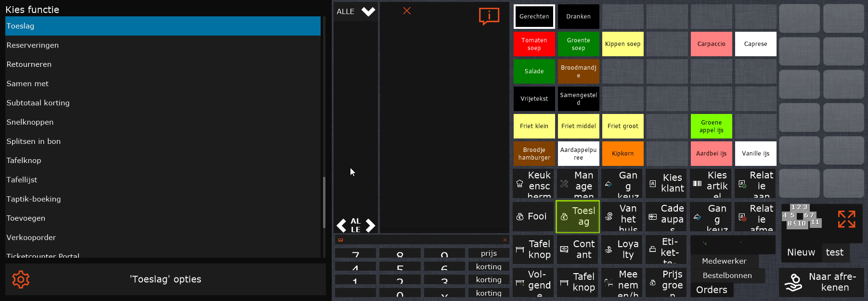Viewport: 868px width, 301px height.
Task: Click the orange info speech bubble icon
Action: coord(489,16)
